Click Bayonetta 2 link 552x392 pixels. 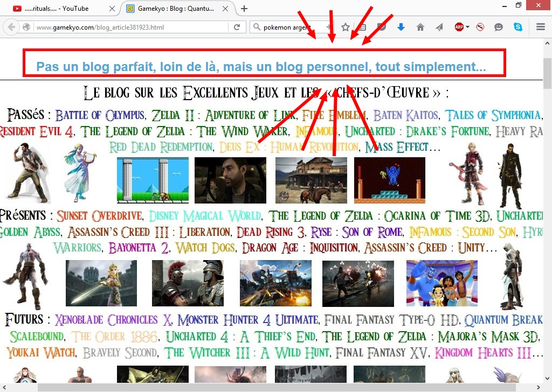click(x=139, y=248)
